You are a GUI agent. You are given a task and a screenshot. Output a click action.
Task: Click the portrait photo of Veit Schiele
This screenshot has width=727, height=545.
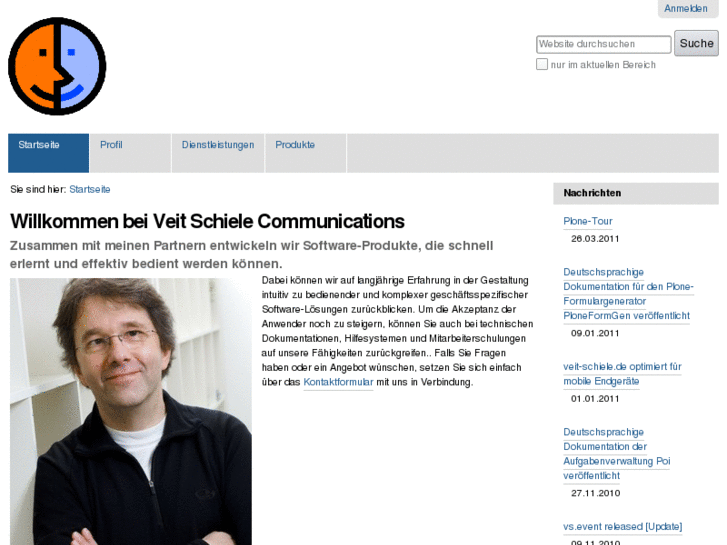(131, 411)
